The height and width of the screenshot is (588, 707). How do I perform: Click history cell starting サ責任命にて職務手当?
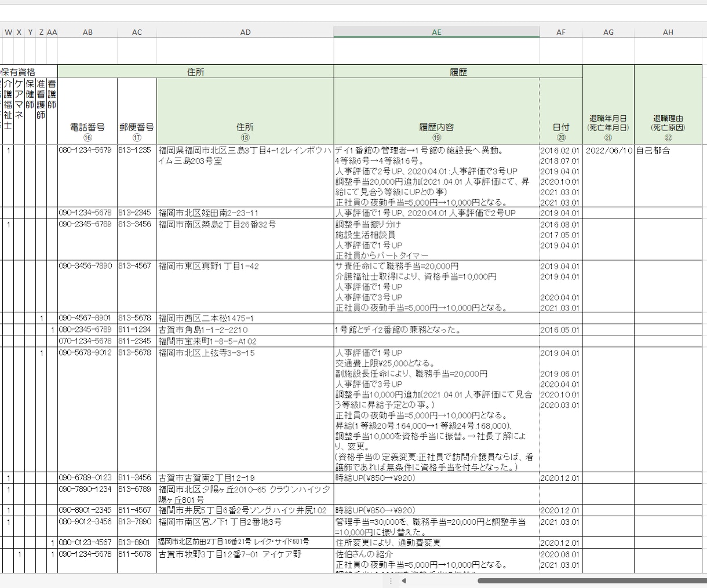(x=436, y=287)
